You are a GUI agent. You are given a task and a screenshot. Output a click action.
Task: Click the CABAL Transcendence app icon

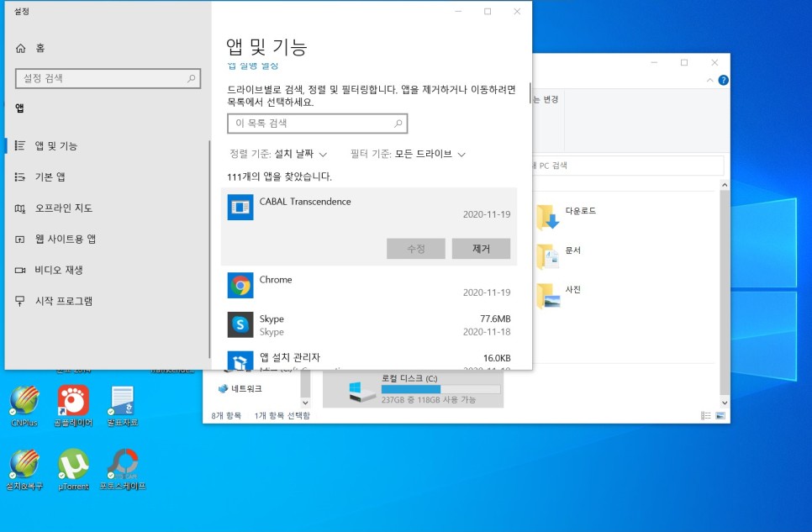240,207
